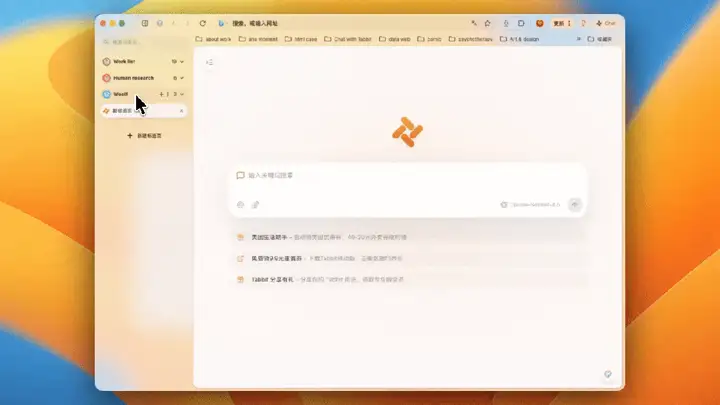Open the 'psychotherapy' bookmark folder
720x405 pixels.
(x=471, y=39)
